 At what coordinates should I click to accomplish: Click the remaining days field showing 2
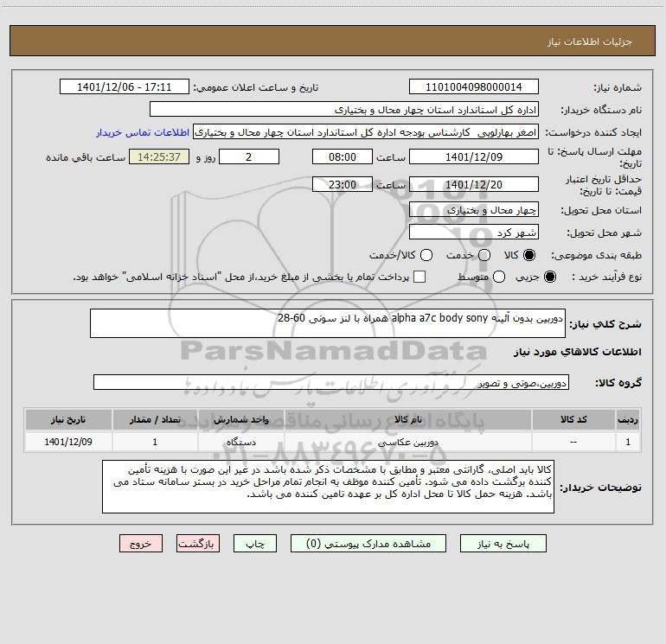tap(249, 156)
